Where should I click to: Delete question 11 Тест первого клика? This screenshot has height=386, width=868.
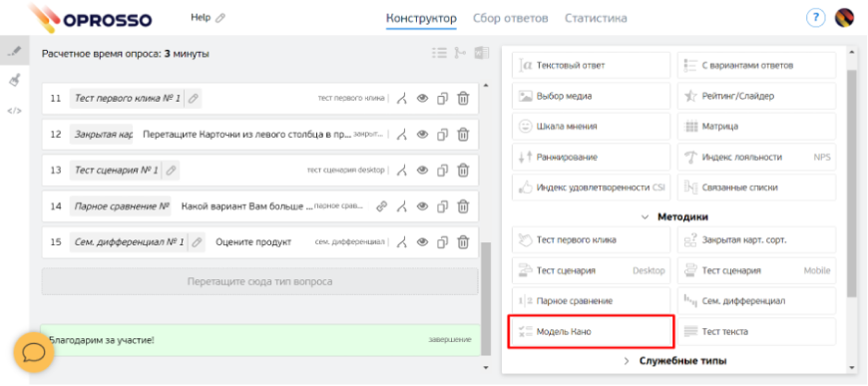click(463, 99)
